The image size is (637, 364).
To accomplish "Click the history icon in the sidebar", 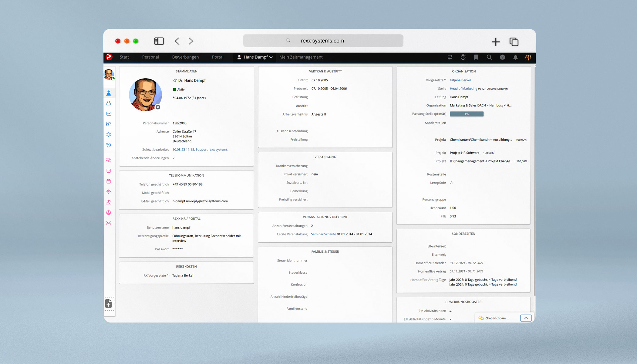I will 109,145.
